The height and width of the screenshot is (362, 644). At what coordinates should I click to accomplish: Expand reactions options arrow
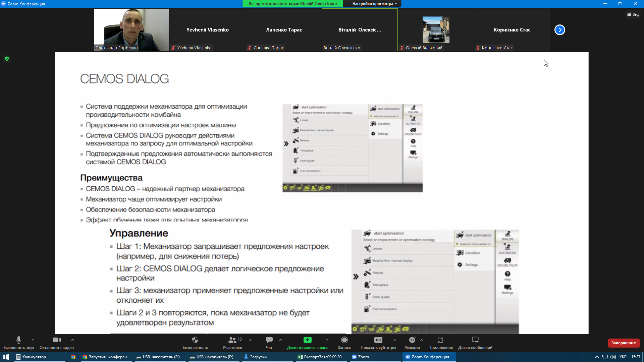point(422,340)
